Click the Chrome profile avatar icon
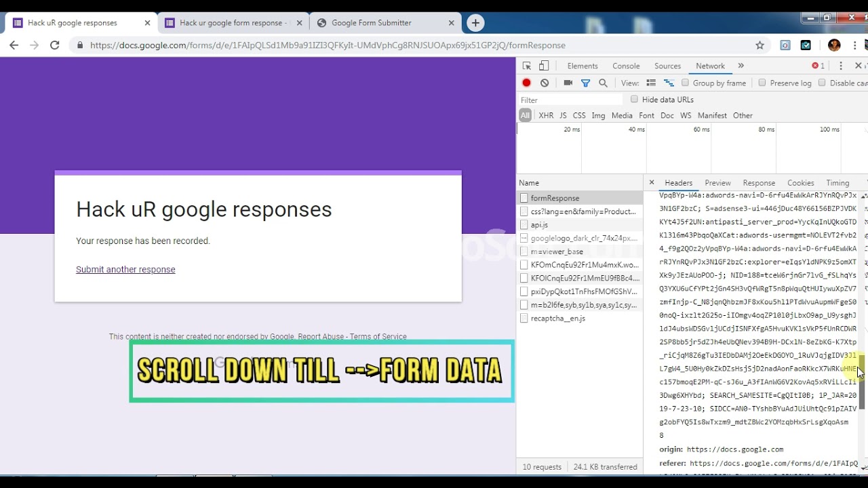The width and height of the screenshot is (868, 488). pos(834,45)
